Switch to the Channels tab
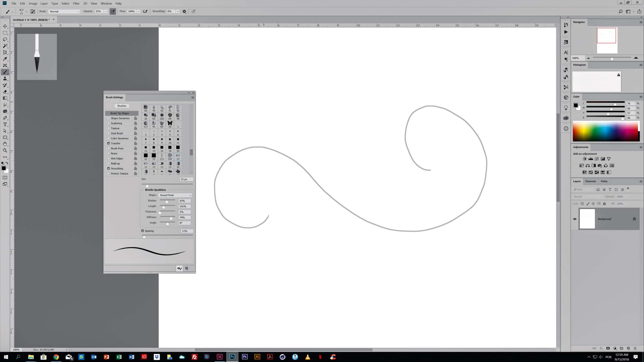The width and height of the screenshot is (644, 362). [x=590, y=181]
